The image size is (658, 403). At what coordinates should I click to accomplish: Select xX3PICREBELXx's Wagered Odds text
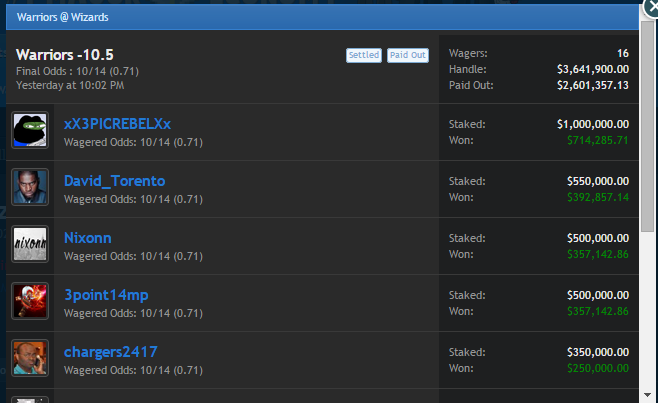[x=133, y=142]
